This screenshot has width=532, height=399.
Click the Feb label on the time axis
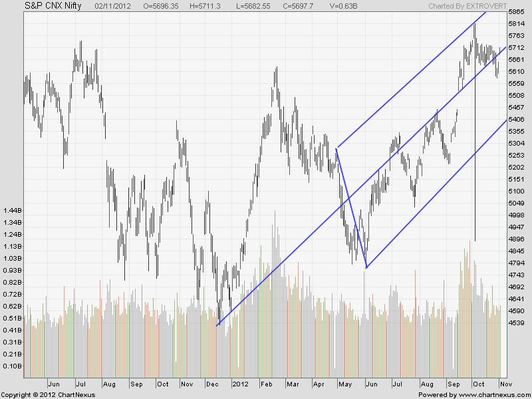267,384
